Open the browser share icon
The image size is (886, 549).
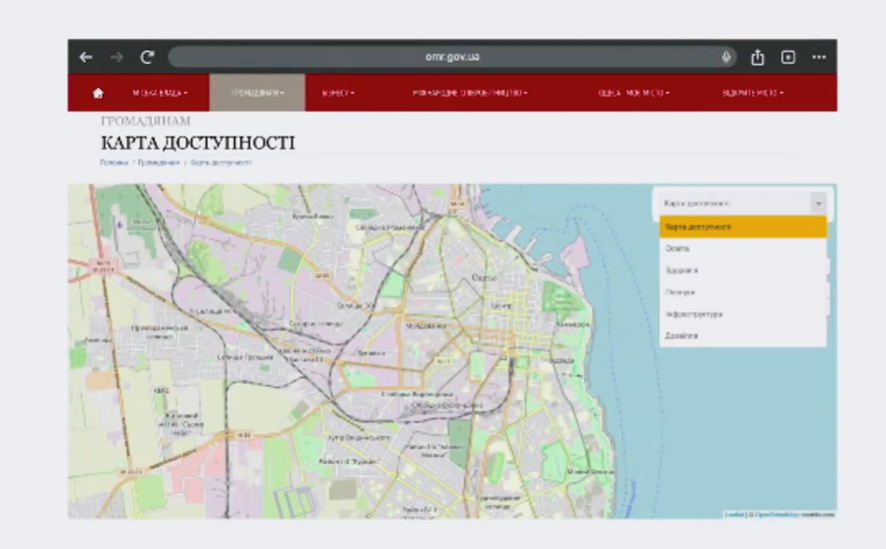pos(758,57)
